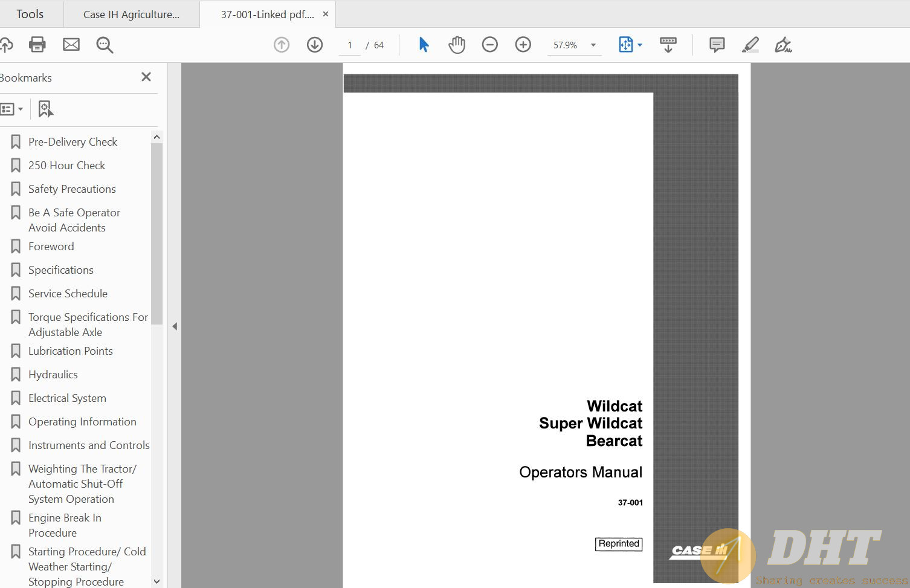The width and height of the screenshot is (910, 588).
Task: Collapse the navigation pane arrow
Action: click(175, 326)
